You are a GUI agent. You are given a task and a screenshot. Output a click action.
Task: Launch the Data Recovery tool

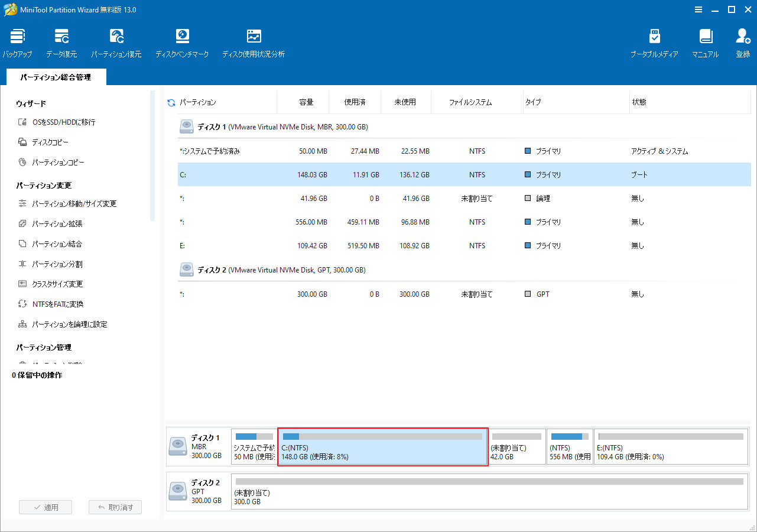pyautogui.click(x=61, y=41)
